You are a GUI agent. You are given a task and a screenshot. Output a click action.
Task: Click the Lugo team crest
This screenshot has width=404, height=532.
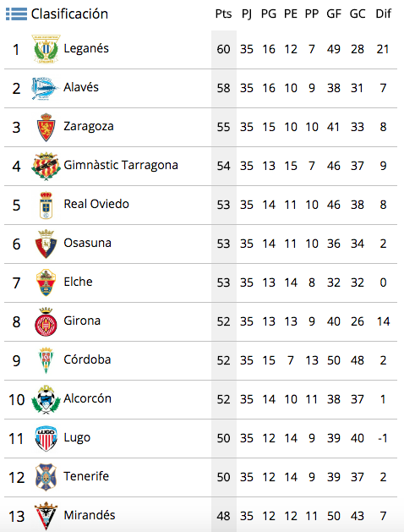[x=46, y=438]
